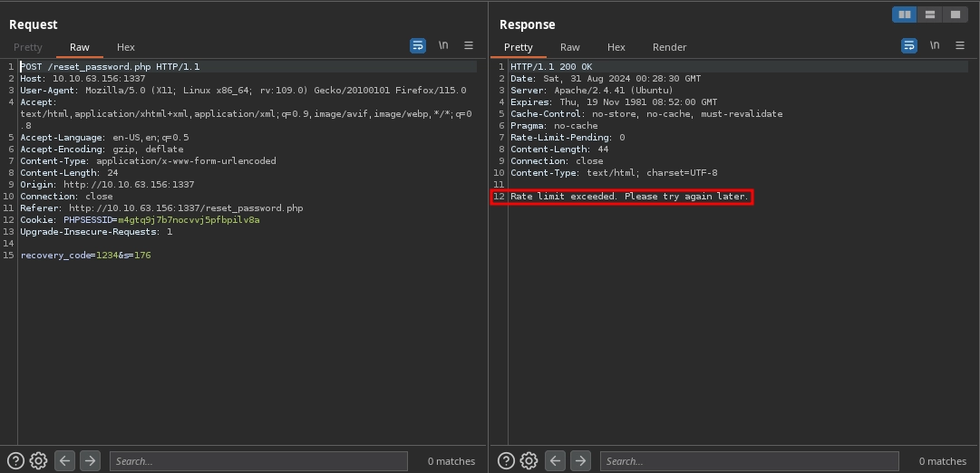
Task: Click the Response panel search input field
Action: [x=749, y=461]
